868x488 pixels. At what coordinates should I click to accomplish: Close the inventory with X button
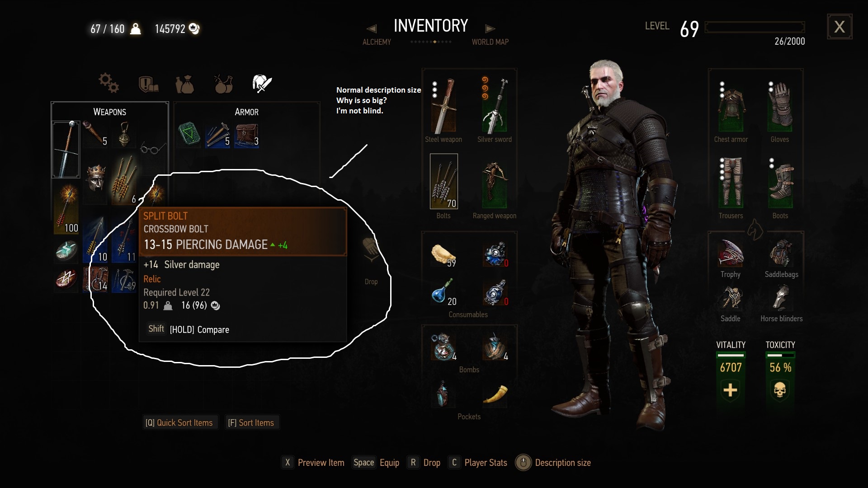[x=840, y=27]
